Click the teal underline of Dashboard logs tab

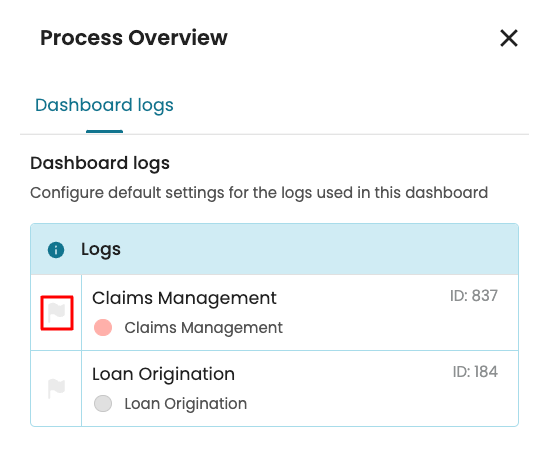click(104, 131)
